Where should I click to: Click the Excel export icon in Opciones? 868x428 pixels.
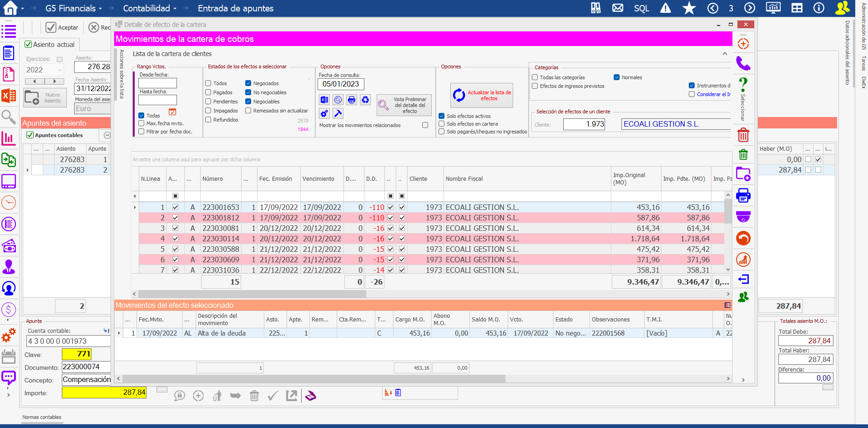tap(324, 100)
